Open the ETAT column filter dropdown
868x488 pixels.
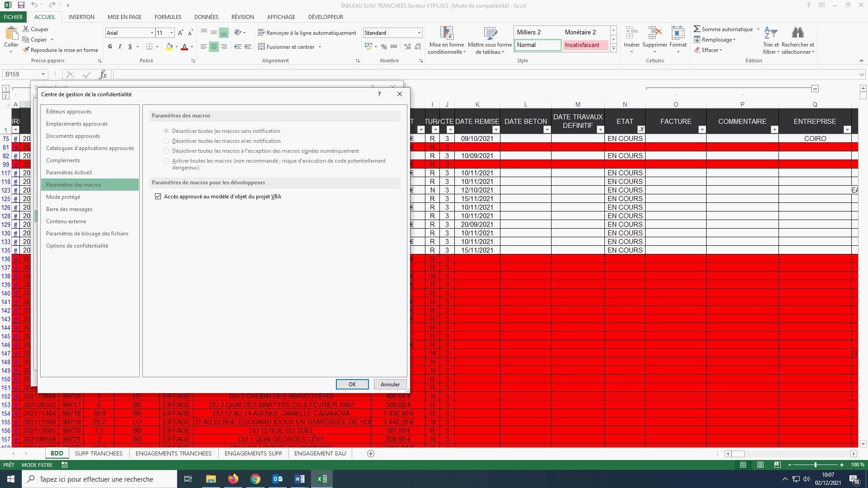tap(641, 130)
